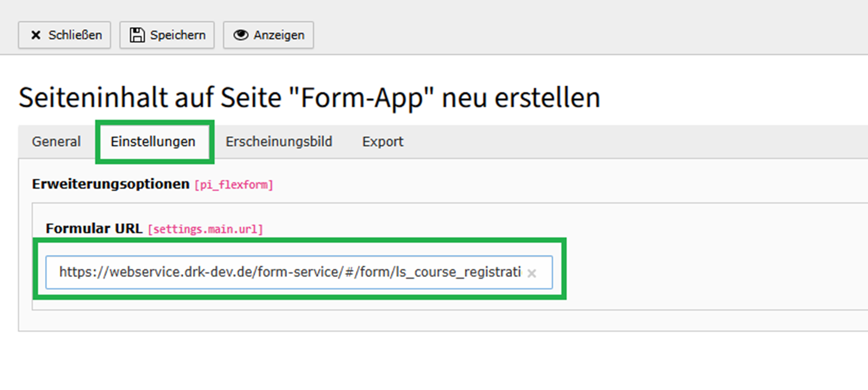The image size is (868, 390).
Task: Click the floppy disk save icon
Action: (137, 35)
